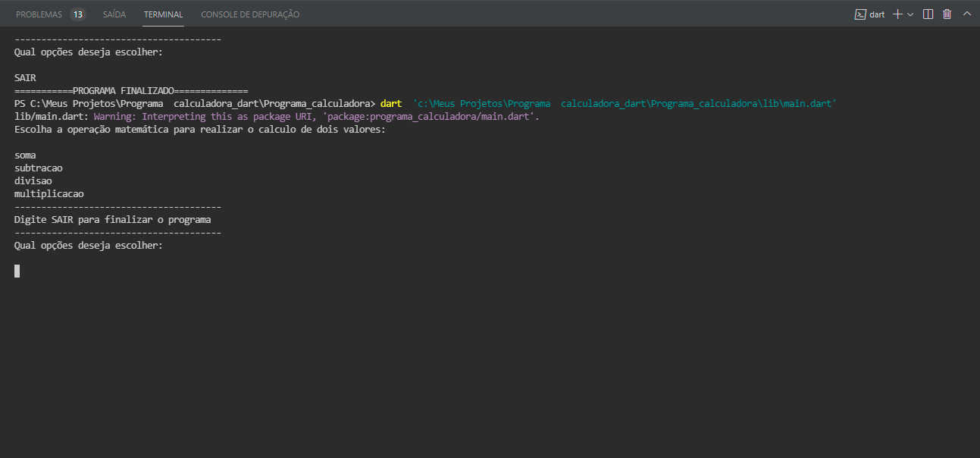Image resolution: width=980 pixels, height=458 pixels.
Task: Click the terminal cursor input line
Action: pos(17,271)
